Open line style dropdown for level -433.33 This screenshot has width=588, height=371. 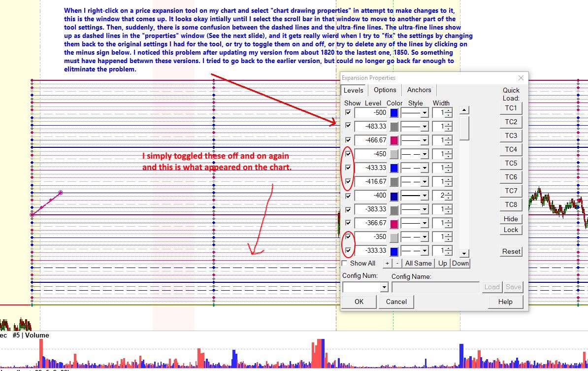pyautogui.click(x=425, y=168)
